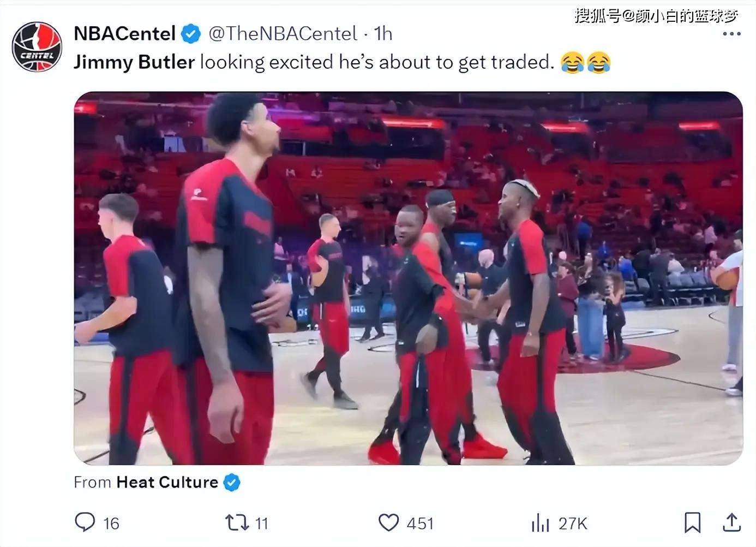This screenshot has height=547, width=756.
Task: Click the Jimmy Butler bold text
Action: coord(134,62)
